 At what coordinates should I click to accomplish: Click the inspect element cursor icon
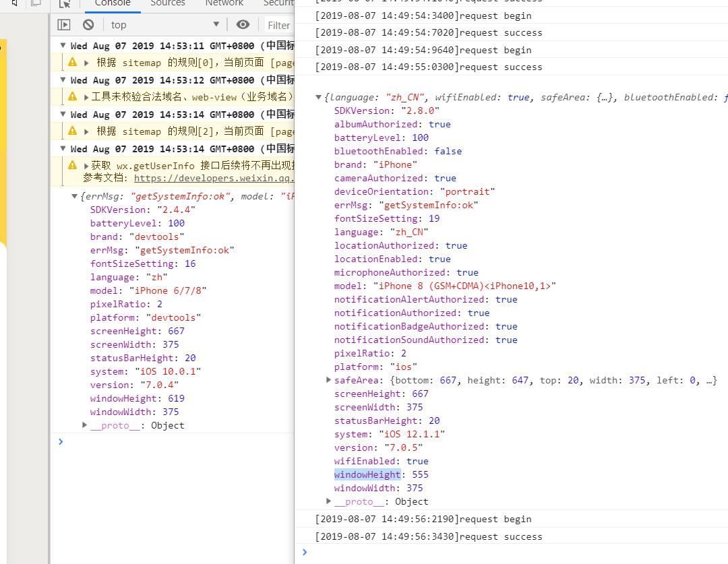[x=65, y=4]
